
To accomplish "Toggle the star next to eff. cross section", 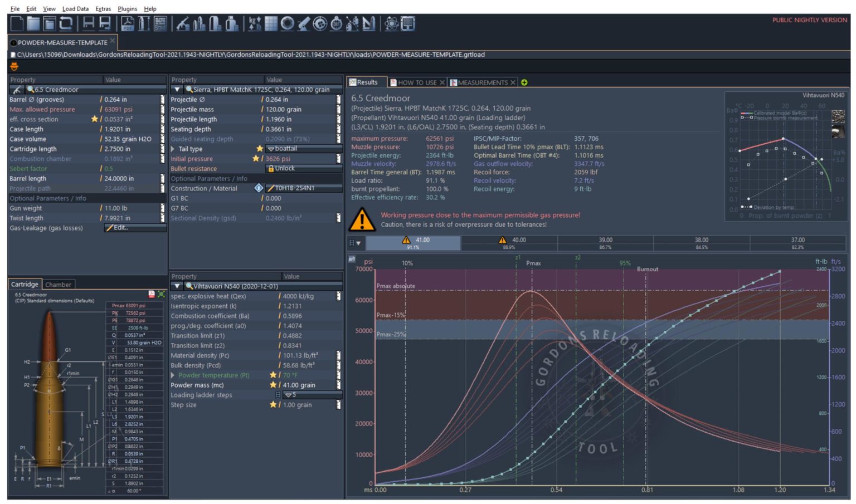I will 95,119.
